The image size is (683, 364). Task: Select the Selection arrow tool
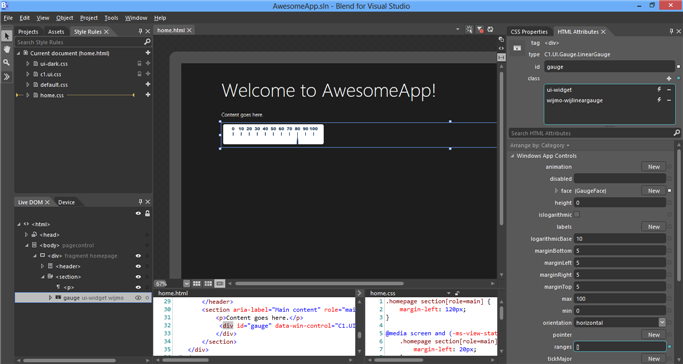point(7,36)
